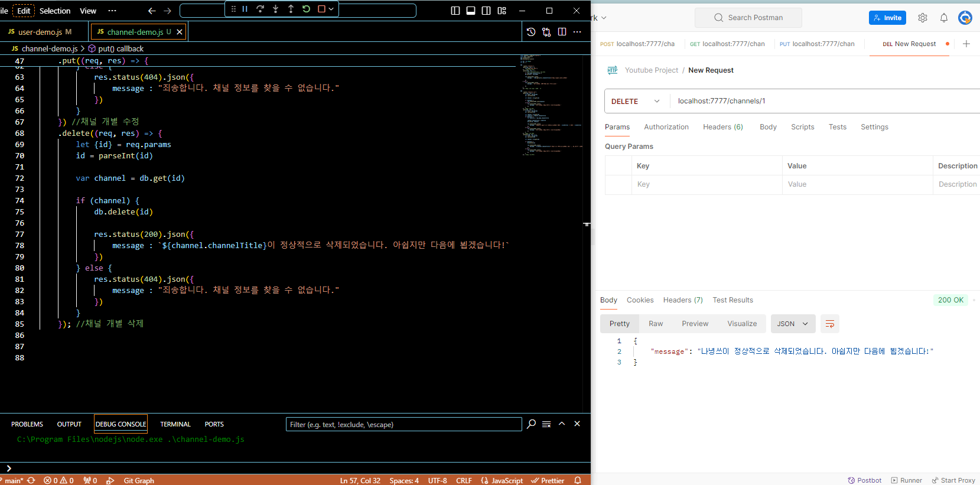Switch to the TERMINAL panel tab
Image resolution: width=980 pixels, height=485 pixels.
click(175, 424)
